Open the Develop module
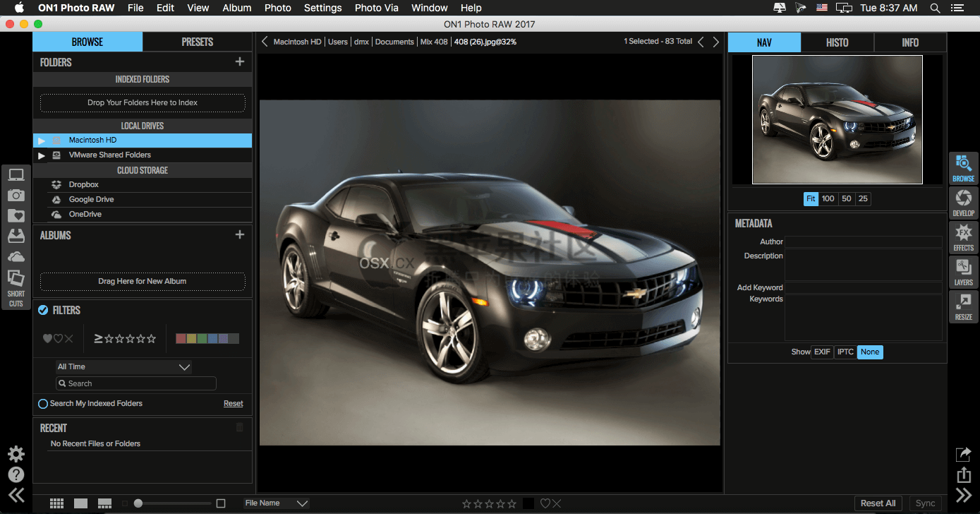The image size is (980, 514). tap(963, 203)
